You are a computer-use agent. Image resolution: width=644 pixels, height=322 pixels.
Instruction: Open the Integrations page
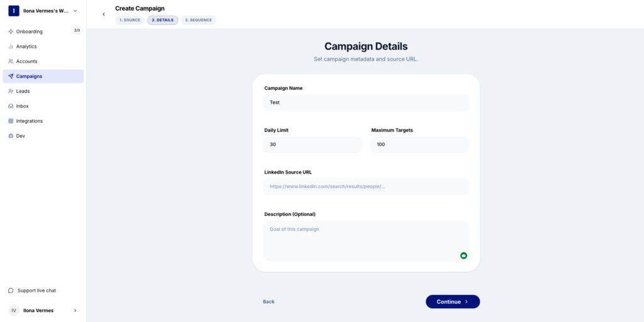(43, 121)
